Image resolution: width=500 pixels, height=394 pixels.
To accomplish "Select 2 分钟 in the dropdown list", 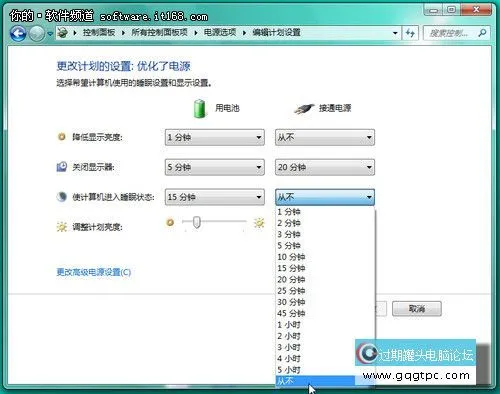I will coord(325,223).
